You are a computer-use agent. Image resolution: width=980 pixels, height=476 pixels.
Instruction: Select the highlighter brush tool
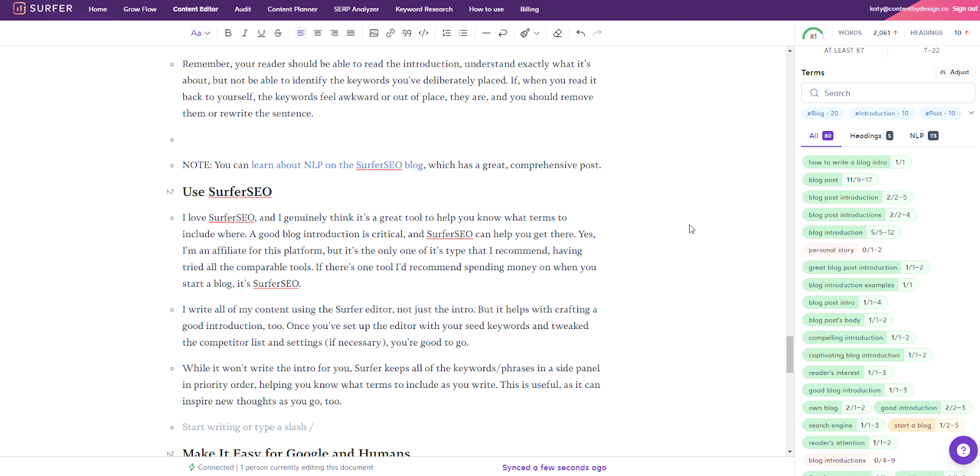525,33
